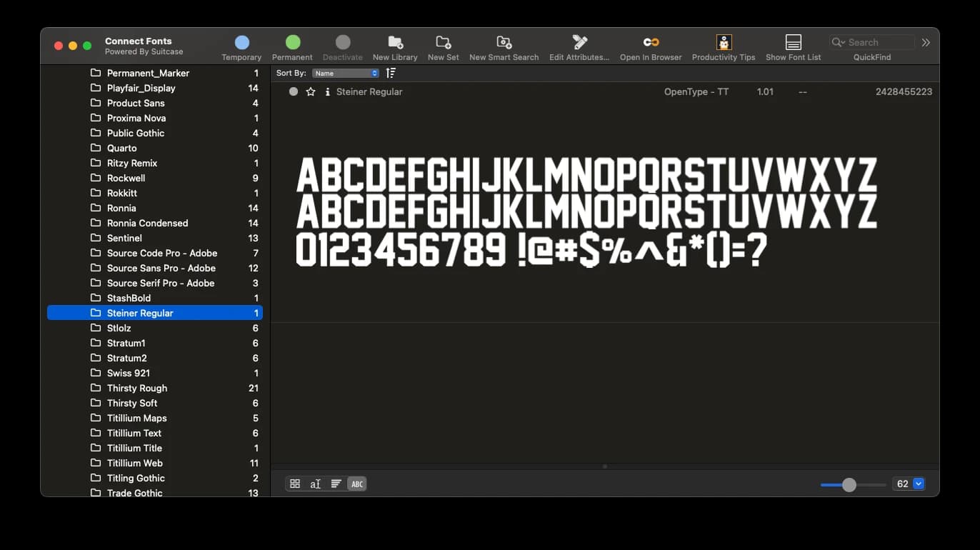Click the New Set icon

point(443,43)
